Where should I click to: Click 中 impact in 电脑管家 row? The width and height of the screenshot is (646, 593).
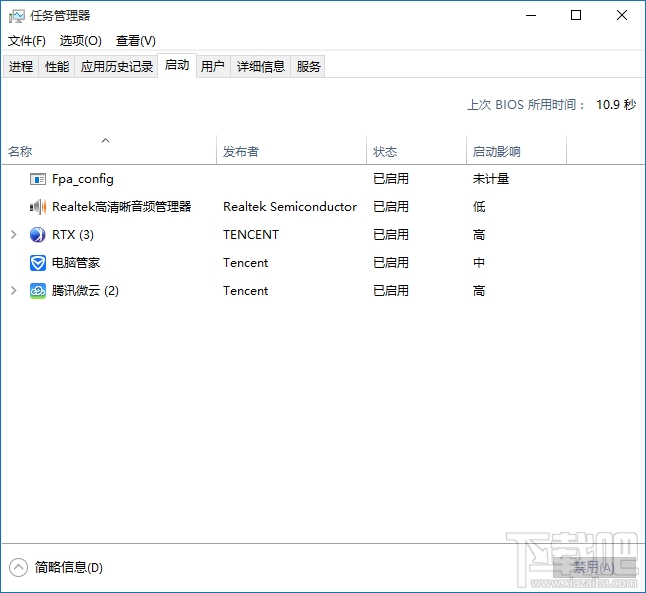(479, 263)
